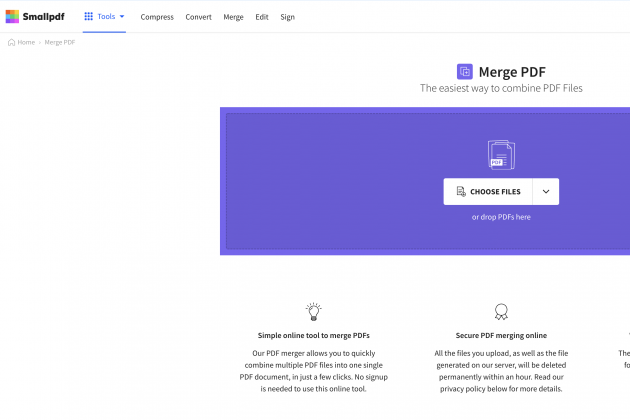Click the lightbulb icon

313,311
